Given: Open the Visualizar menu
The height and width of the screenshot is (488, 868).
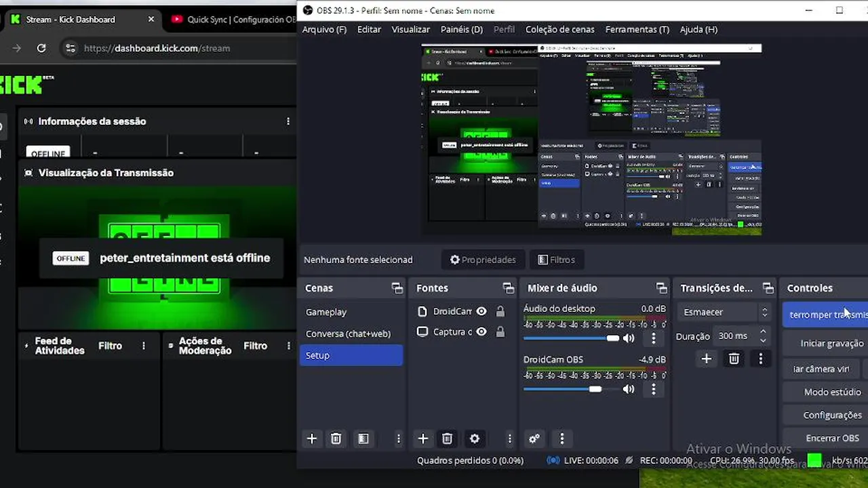Looking at the screenshot, I should point(410,29).
